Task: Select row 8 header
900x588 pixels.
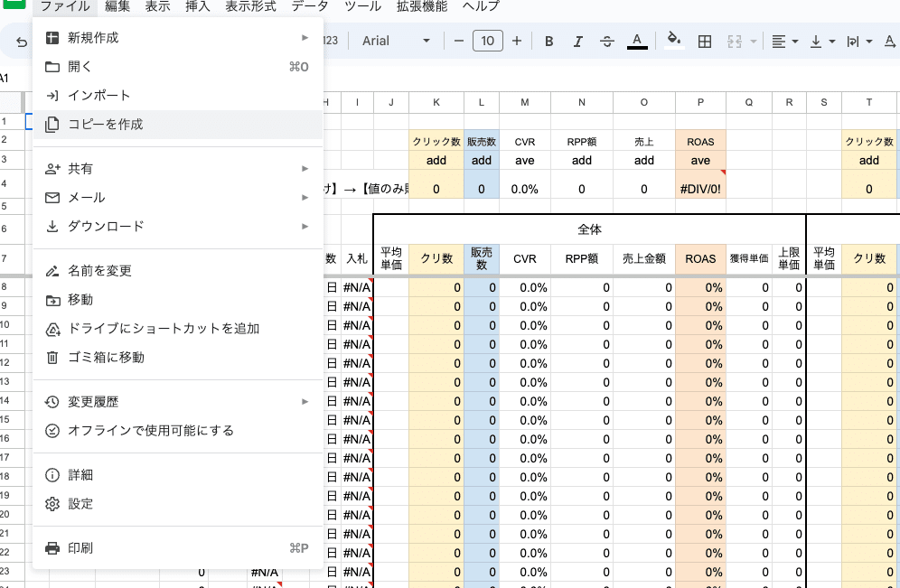Action: 12,287
